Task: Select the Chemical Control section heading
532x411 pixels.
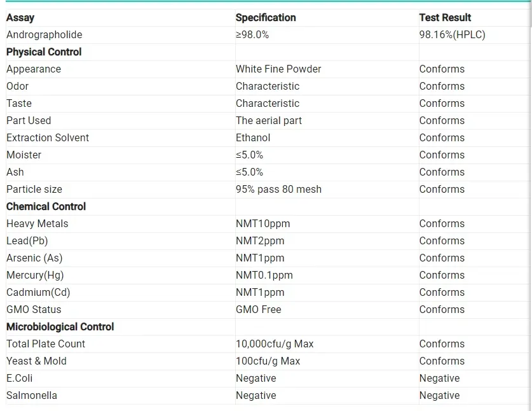Action: coord(46,207)
